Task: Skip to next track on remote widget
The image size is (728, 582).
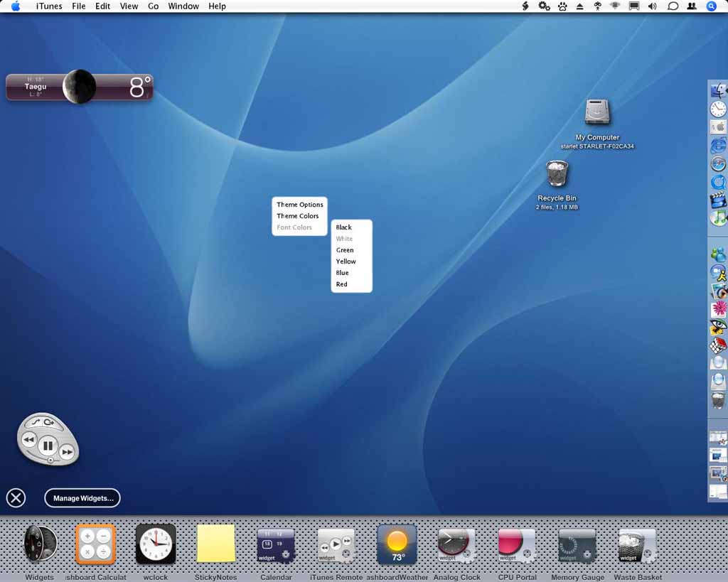Action: coord(67,451)
